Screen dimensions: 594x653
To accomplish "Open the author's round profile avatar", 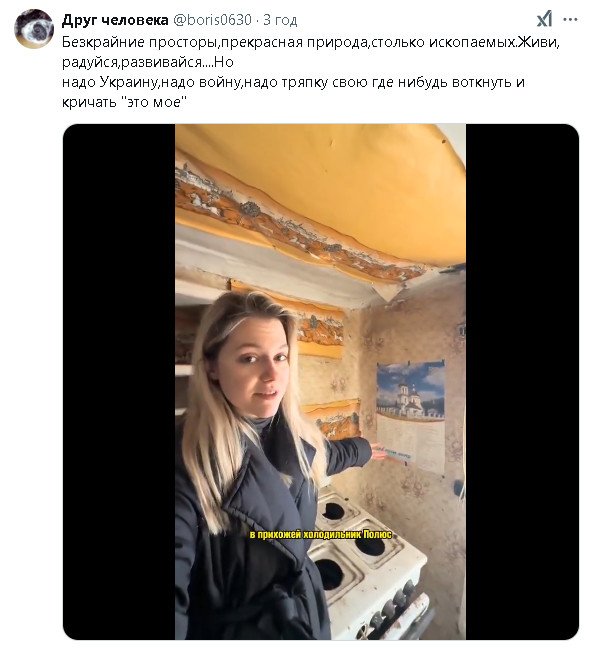I will point(34,29).
